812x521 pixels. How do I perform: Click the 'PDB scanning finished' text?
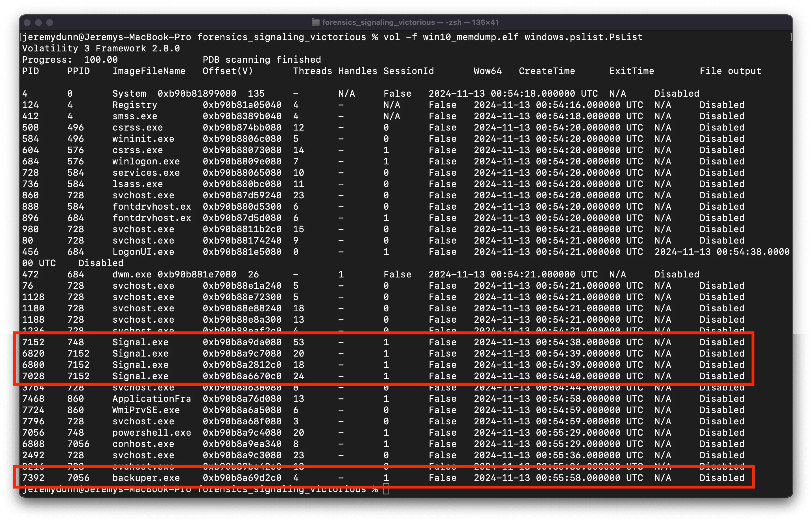coord(262,60)
